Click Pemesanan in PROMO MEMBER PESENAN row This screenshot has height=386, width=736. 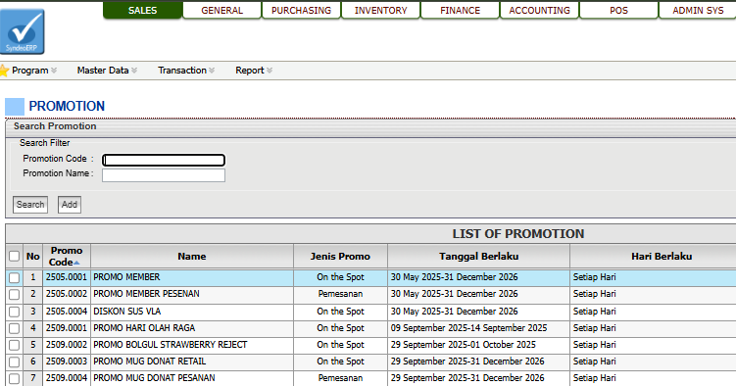[x=340, y=294]
